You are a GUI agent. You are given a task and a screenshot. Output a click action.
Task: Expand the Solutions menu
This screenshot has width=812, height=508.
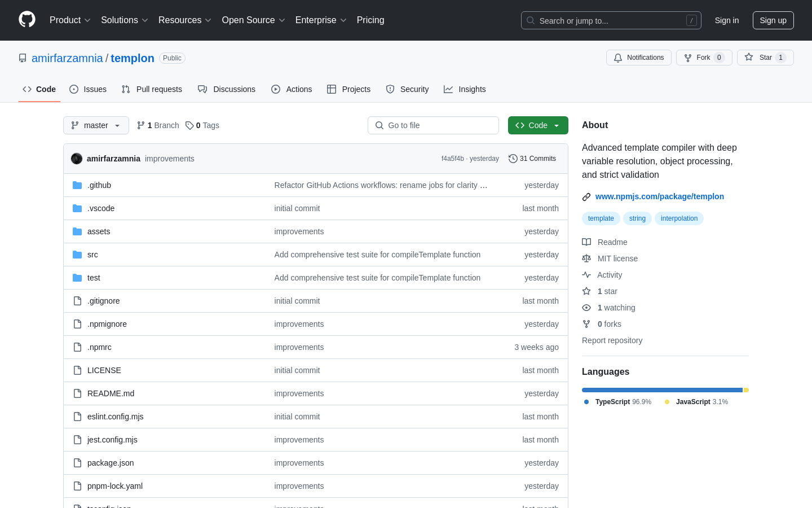point(125,20)
